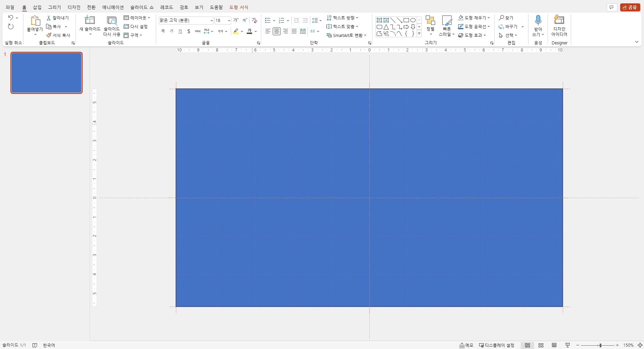The image size is (644, 349).
Task: Pick the right block arrow shape
Action: point(406,27)
